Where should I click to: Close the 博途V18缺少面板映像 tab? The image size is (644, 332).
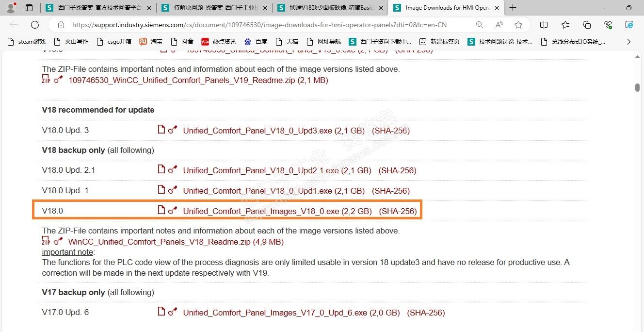point(381,8)
